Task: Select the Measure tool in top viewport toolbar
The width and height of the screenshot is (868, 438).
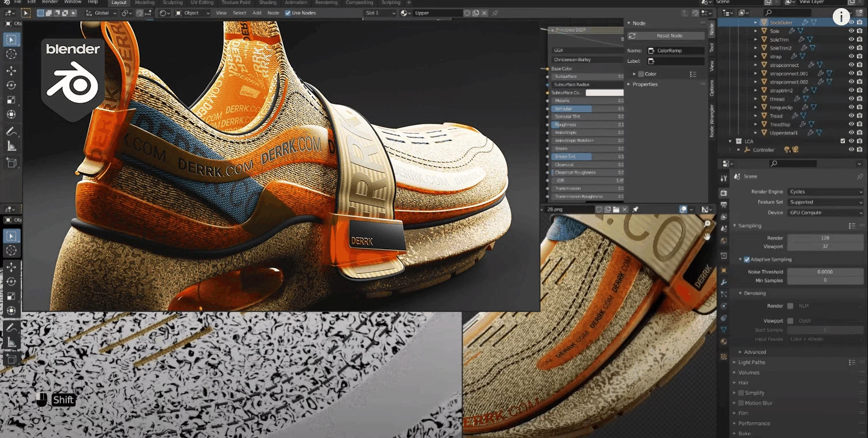Action: pyautogui.click(x=12, y=146)
